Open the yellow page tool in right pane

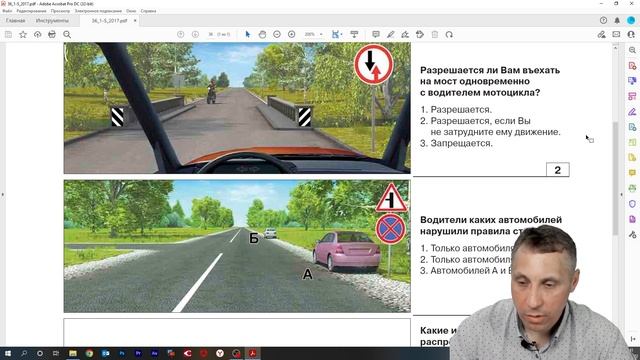click(x=632, y=158)
